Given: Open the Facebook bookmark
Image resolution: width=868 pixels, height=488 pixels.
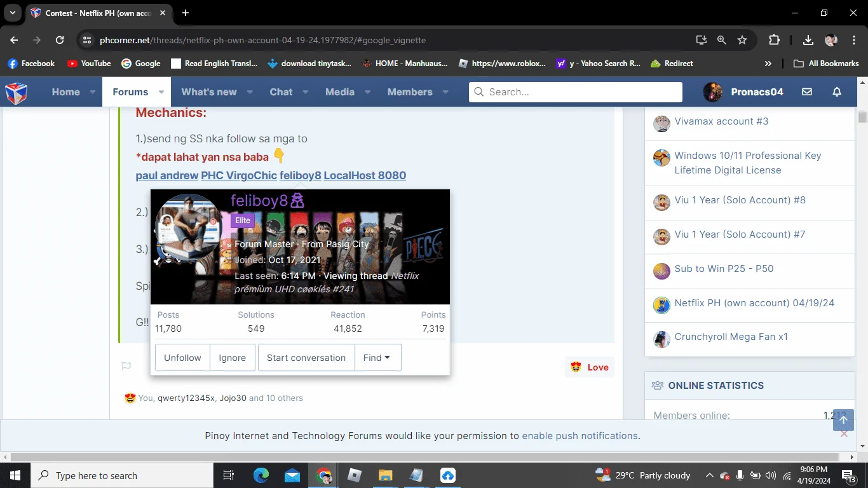Looking at the screenshot, I should coord(31,64).
